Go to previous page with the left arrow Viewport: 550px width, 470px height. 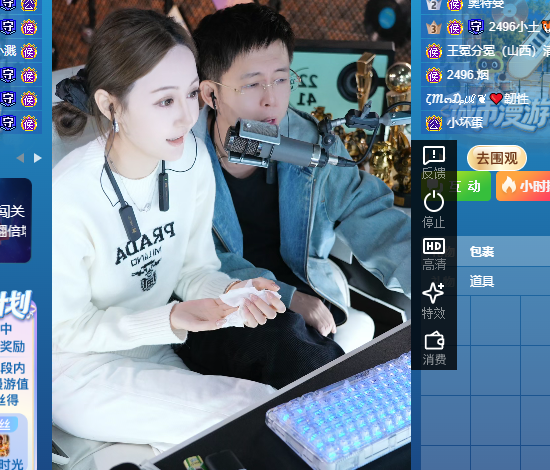(21, 158)
